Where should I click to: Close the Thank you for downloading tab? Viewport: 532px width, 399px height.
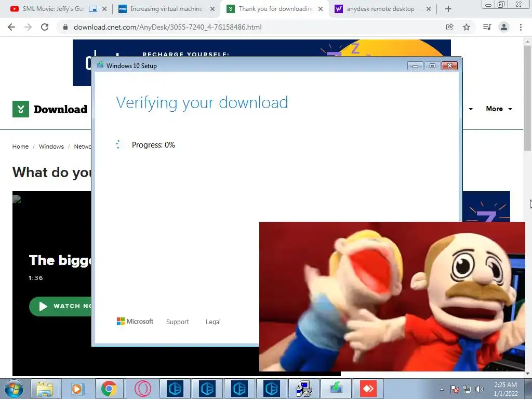321,9
